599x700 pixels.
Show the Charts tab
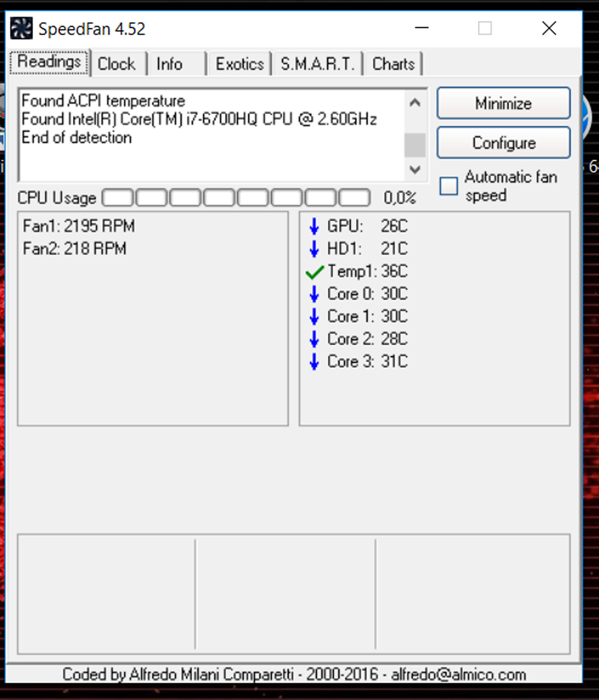point(393,64)
